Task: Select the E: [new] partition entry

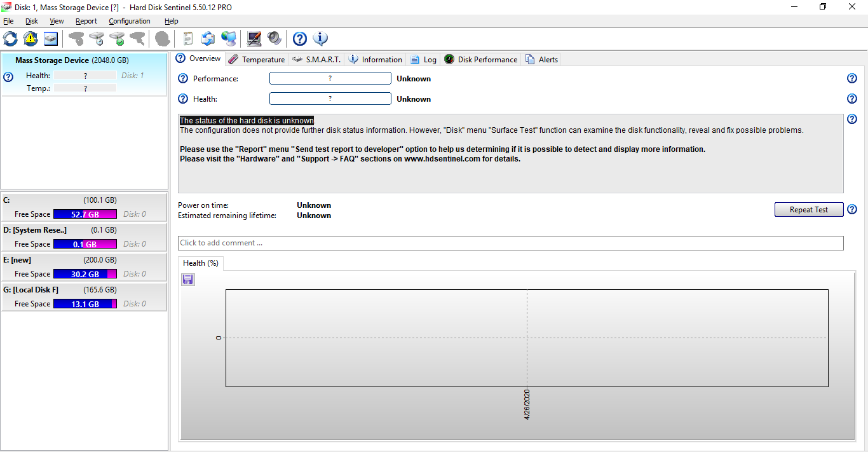Action: point(84,267)
